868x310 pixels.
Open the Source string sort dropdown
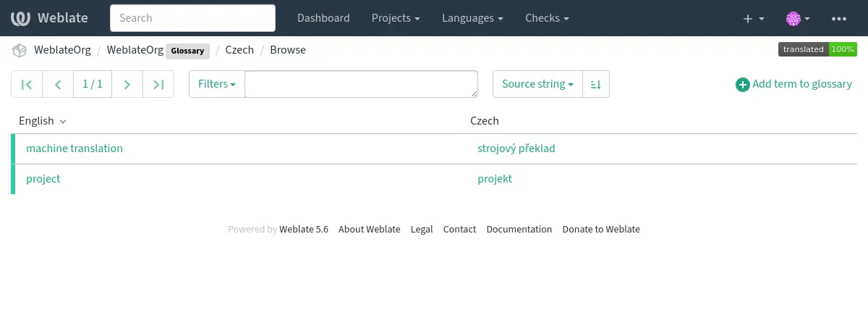click(x=537, y=84)
